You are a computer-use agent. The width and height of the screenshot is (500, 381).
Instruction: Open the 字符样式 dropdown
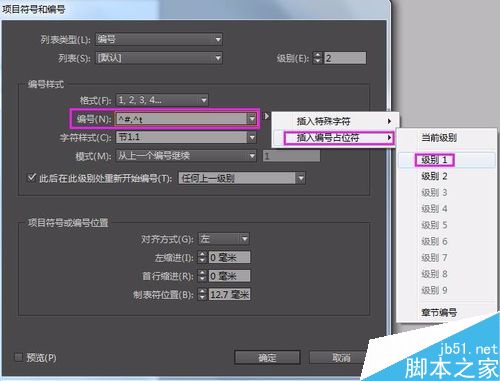pos(186,137)
